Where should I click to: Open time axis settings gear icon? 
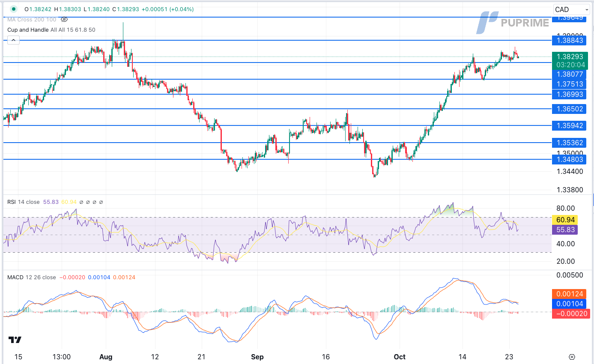point(572,357)
